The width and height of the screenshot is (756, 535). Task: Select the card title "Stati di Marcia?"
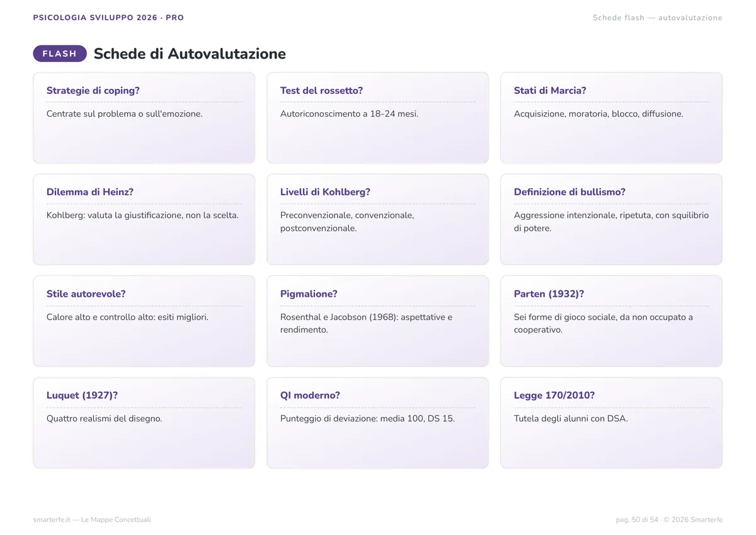pyautogui.click(x=550, y=91)
